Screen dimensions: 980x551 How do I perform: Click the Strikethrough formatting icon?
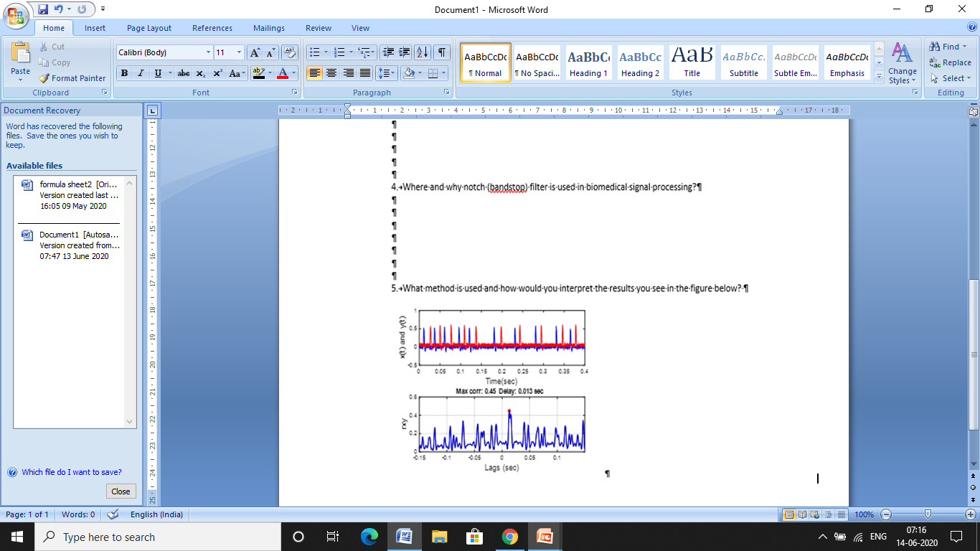coord(184,73)
